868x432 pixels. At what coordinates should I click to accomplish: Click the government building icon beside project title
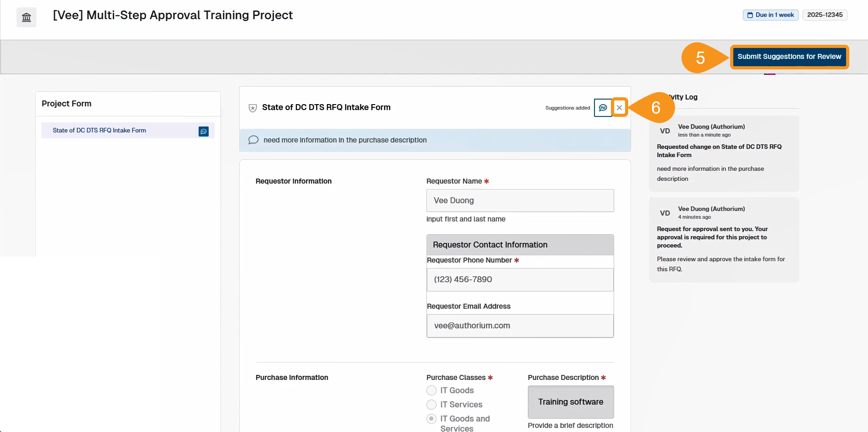coord(26,17)
